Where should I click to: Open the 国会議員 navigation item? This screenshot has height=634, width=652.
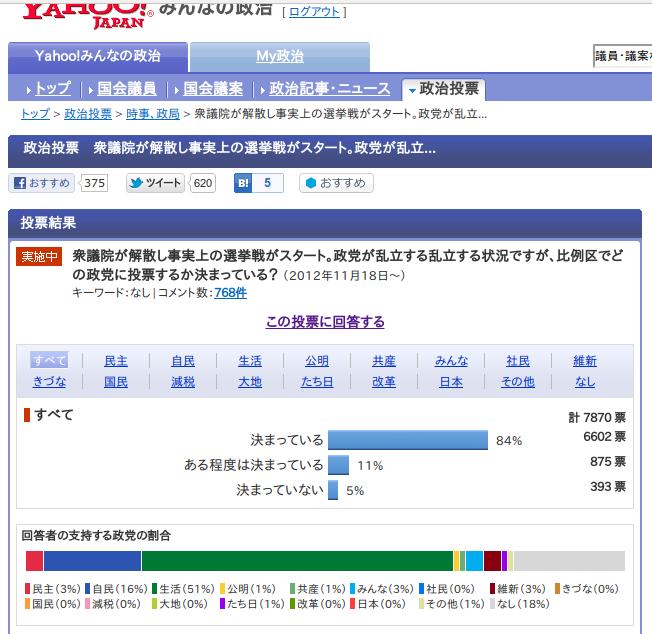coord(127,89)
